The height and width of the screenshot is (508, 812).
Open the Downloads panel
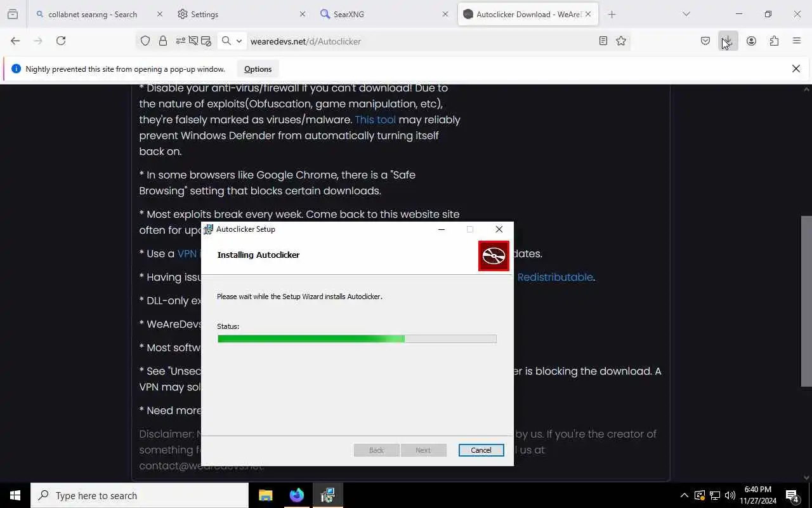click(728, 41)
